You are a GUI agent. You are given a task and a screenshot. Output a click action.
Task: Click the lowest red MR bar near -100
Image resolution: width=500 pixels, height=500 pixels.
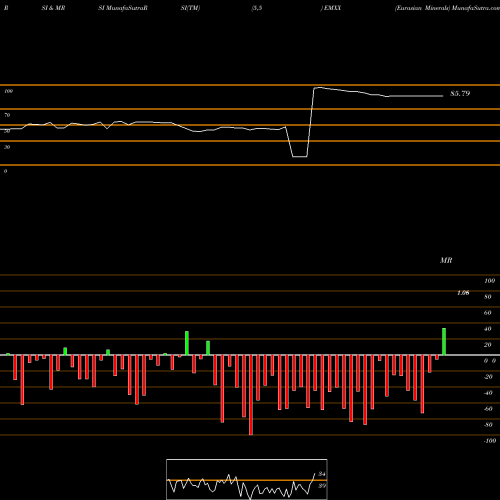tap(251, 395)
